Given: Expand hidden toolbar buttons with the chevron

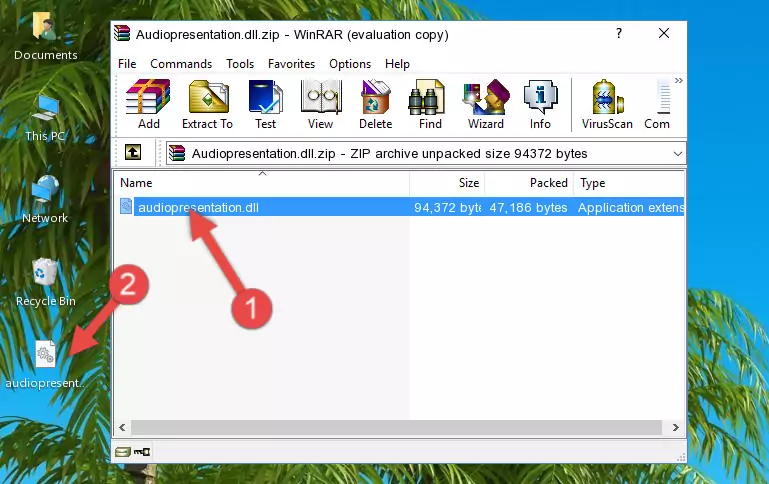Looking at the screenshot, I should 679,80.
